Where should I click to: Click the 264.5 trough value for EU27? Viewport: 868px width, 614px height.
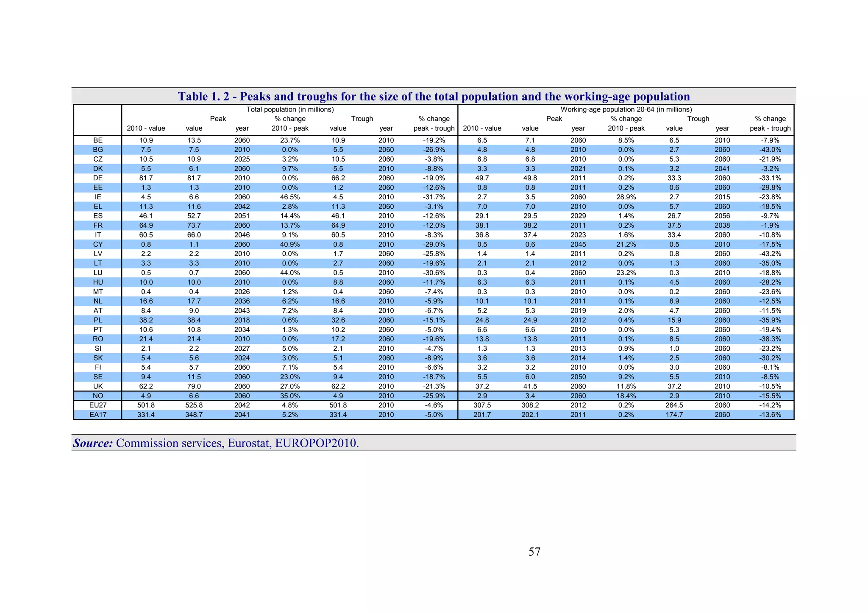(674, 405)
